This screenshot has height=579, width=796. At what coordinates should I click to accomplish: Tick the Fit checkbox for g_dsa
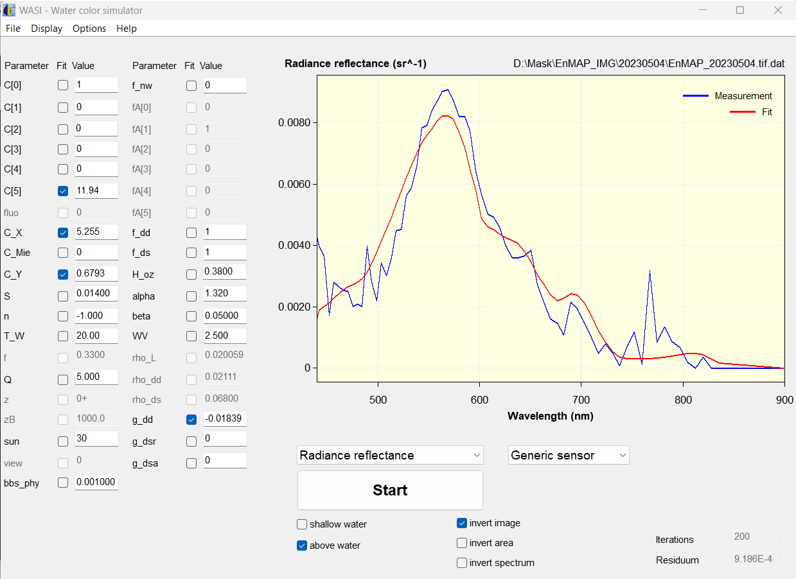click(x=191, y=463)
